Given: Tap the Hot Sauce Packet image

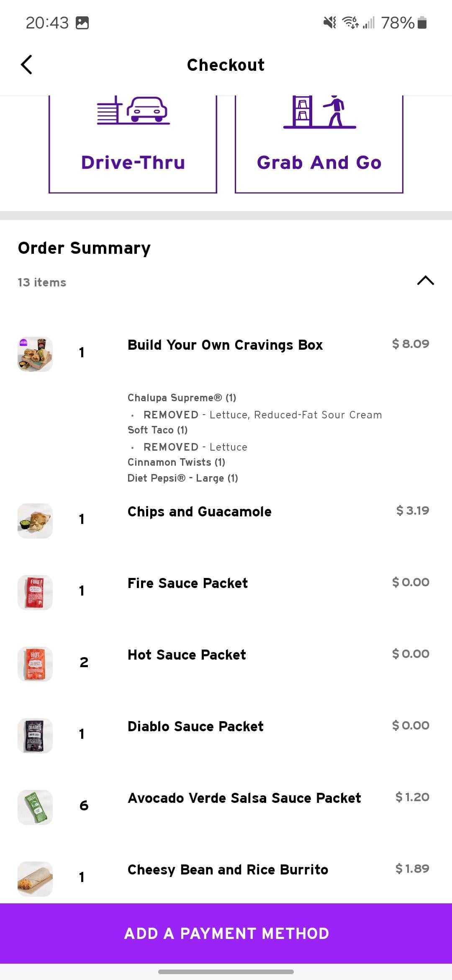Looking at the screenshot, I should tap(35, 664).
